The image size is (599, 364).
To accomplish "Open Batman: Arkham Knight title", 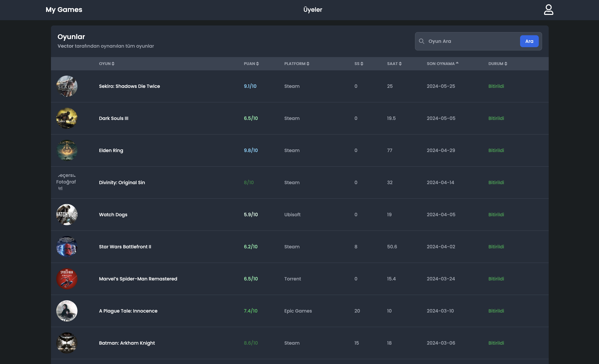I will pos(127,343).
